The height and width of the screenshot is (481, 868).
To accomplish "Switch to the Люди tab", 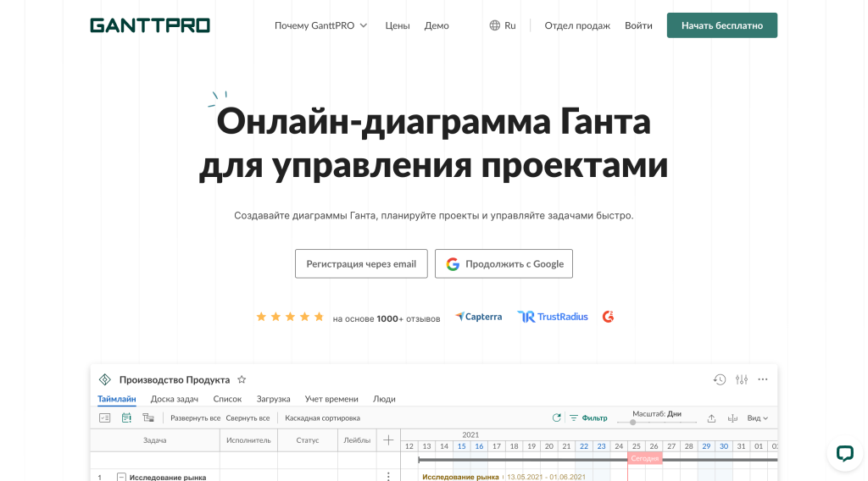I will 384,399.
